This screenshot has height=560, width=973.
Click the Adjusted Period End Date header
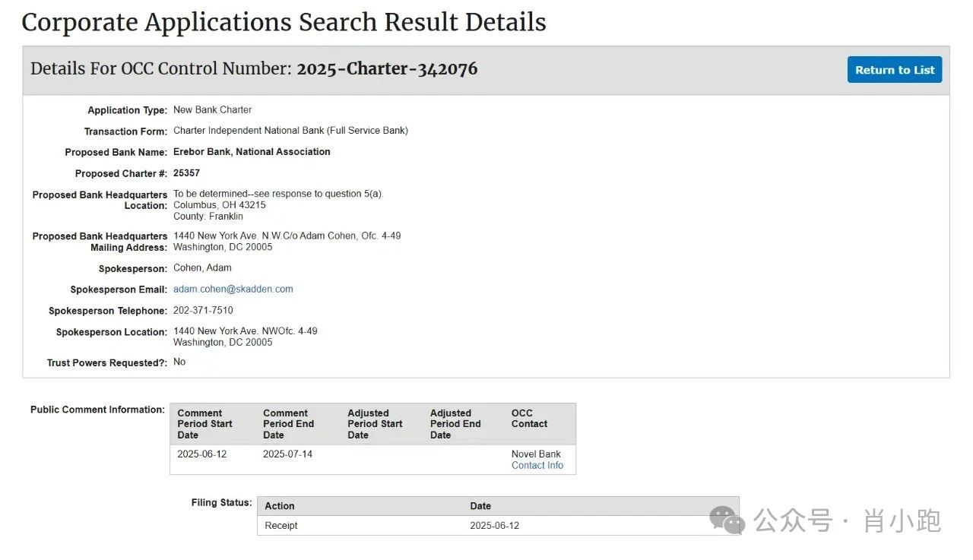point(455,424)
